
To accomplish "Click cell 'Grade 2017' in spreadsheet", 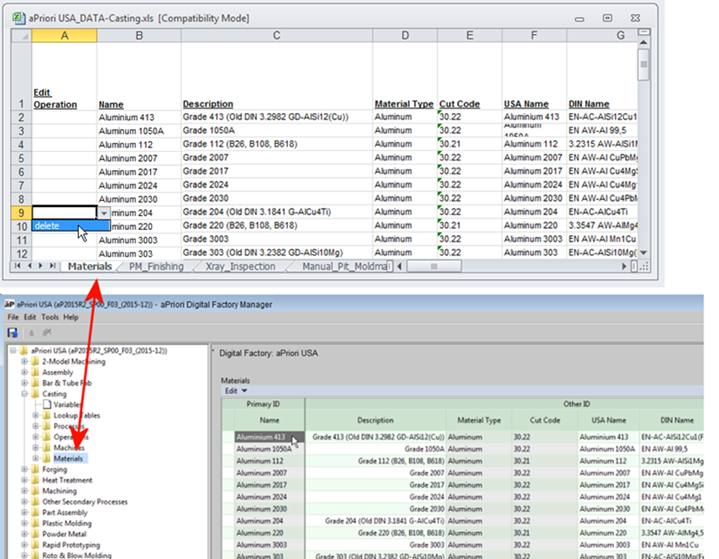I will (x=277, y=172).
